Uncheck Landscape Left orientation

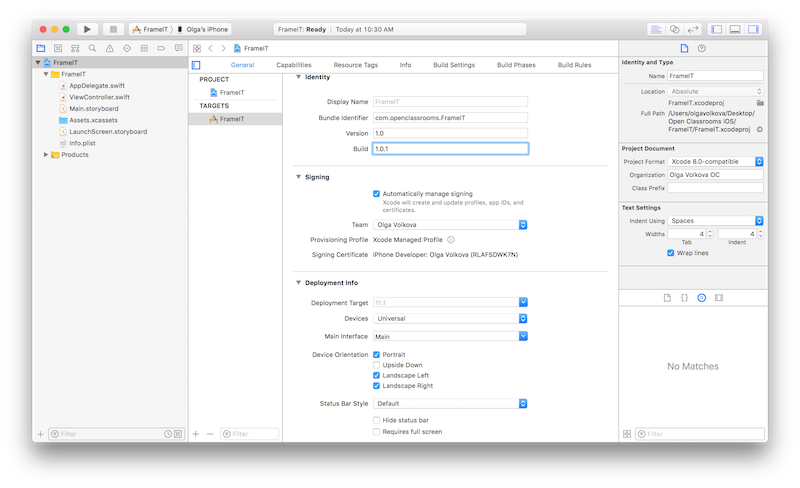[x=376, y=376]
